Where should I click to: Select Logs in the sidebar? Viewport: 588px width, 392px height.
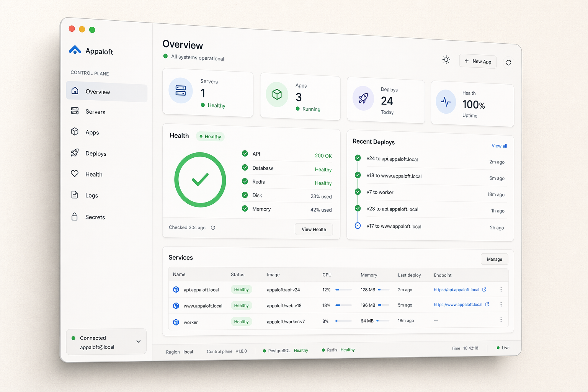coord(91,195)
